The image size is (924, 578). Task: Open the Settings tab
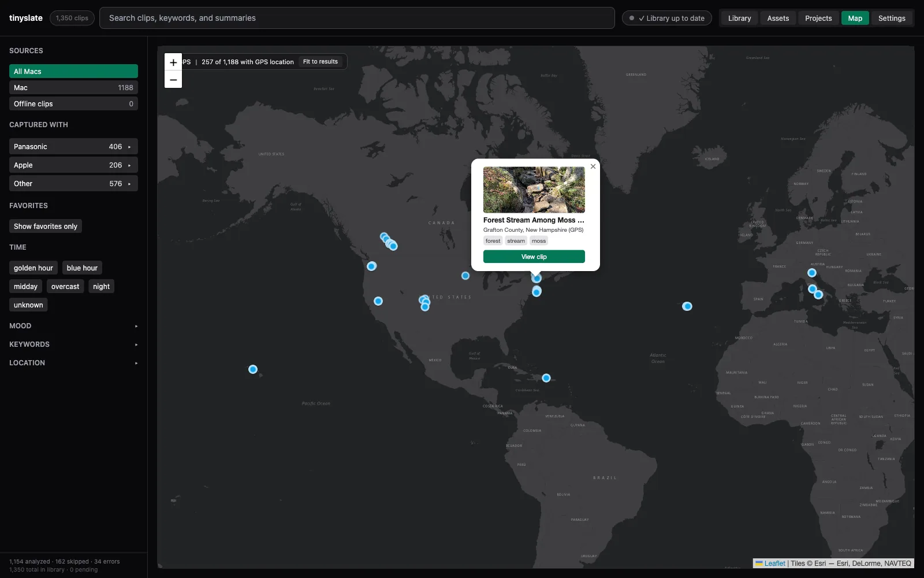tap(892, 18)
